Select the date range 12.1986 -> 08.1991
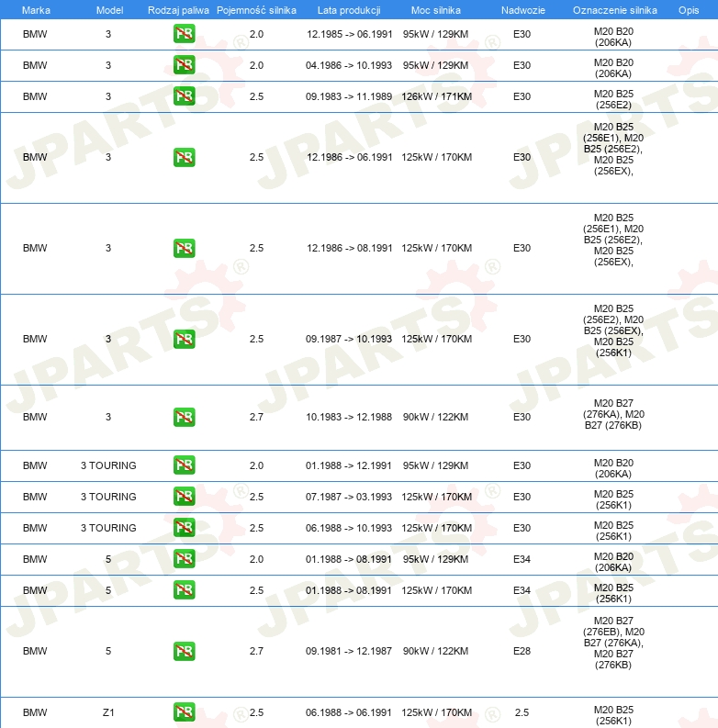This screenshot has height=728, width=718. pyautogui.click(x=349, y=248)
